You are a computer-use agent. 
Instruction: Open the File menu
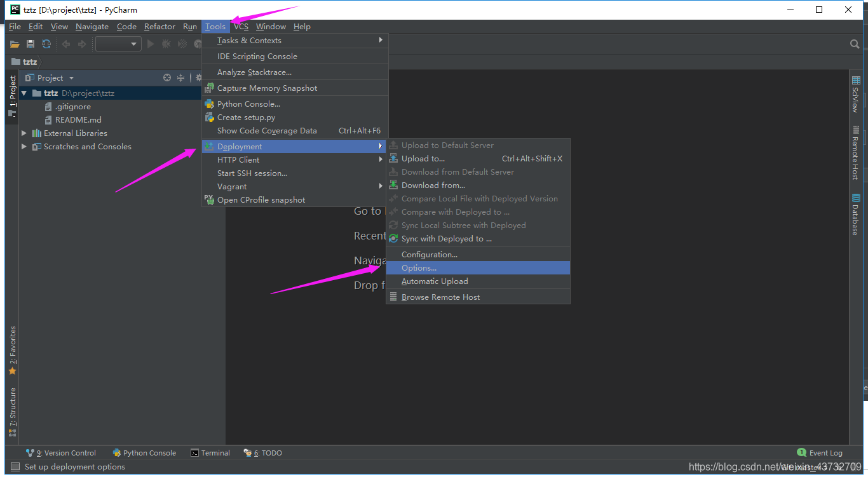coord(15,27)
